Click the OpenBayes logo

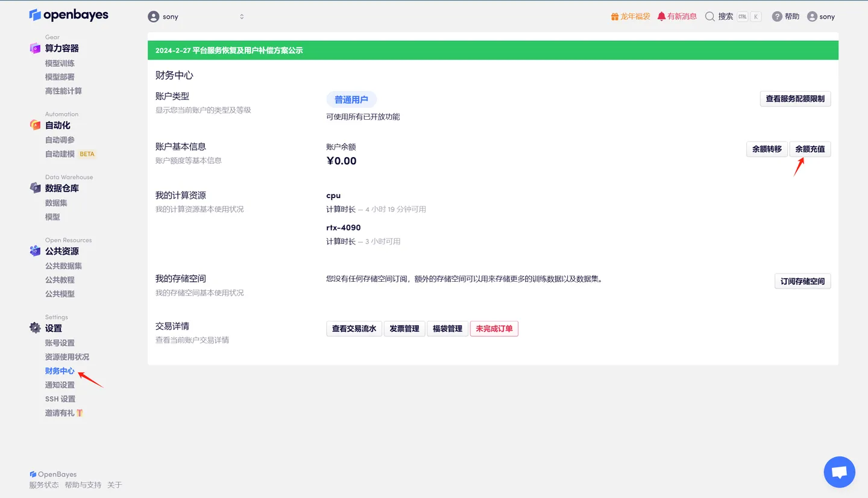coord(68,14)
